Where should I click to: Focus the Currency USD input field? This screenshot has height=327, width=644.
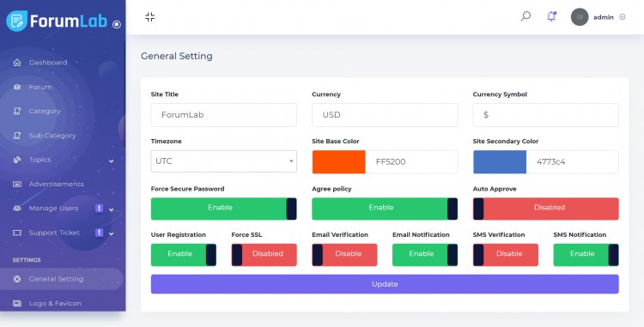pos(385,115)
